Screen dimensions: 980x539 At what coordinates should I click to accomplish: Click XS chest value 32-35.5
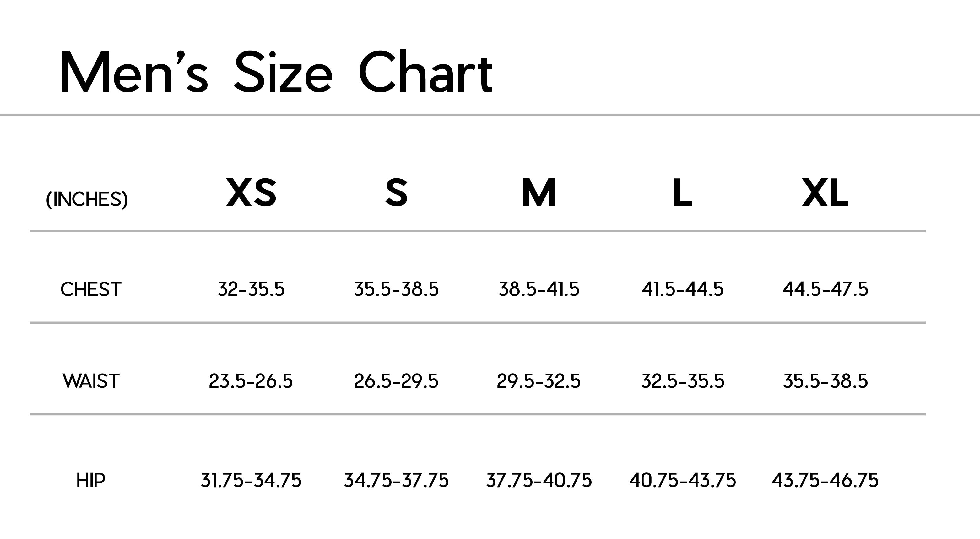click(x=251, y=289)
